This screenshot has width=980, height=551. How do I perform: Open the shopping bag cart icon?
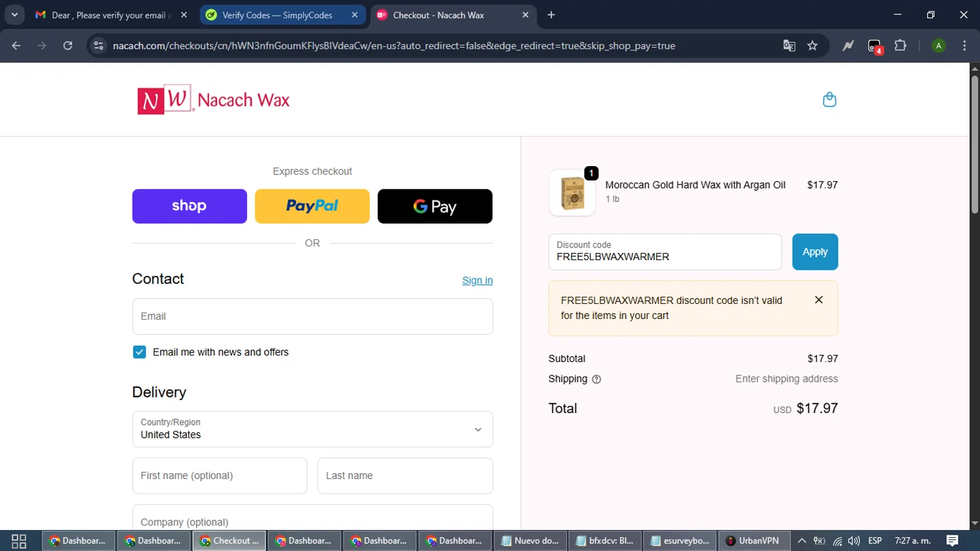click(x=829, y=99)
